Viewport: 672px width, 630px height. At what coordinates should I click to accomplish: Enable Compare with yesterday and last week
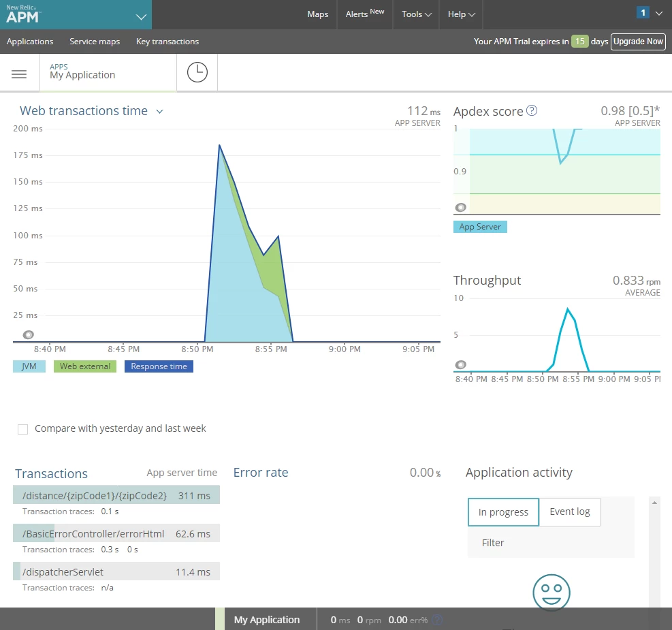click(x=22, y=429)
